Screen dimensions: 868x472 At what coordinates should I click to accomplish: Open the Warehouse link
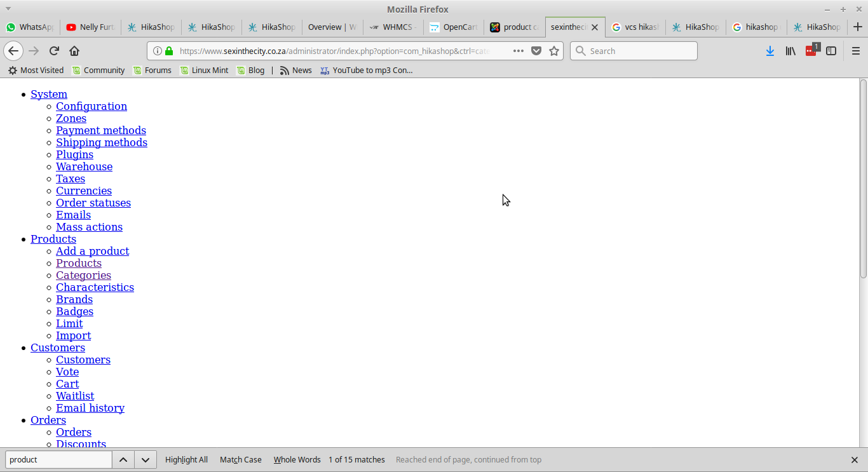coord(84,166)
